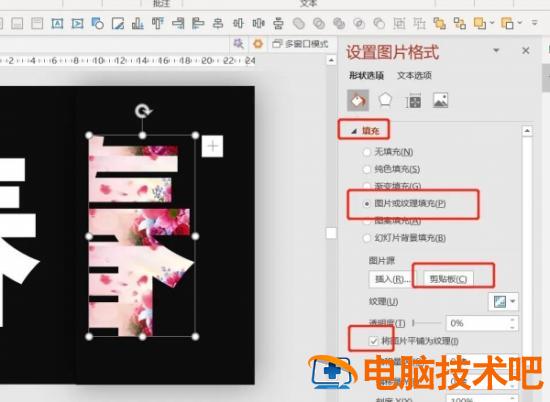This screenshot has height=402, width=550.
Task: Select 纯色填充(S) solid fill radio option
Action: tap(367, 169)
